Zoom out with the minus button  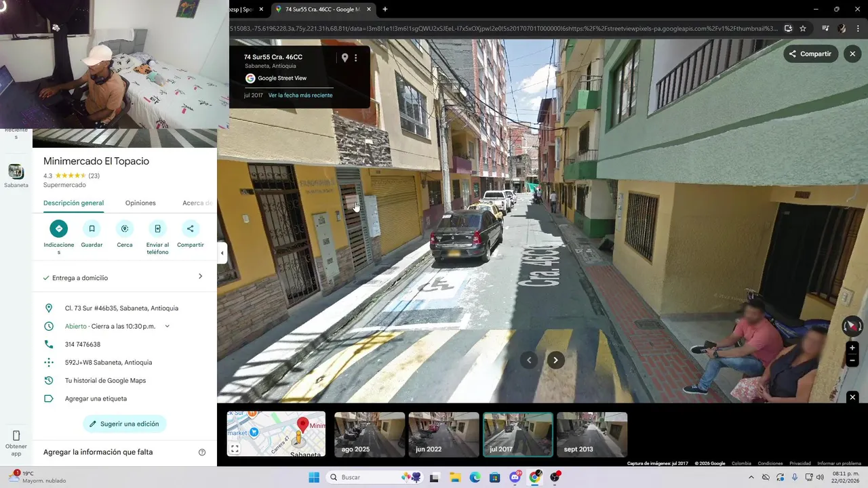pos(852,361)
